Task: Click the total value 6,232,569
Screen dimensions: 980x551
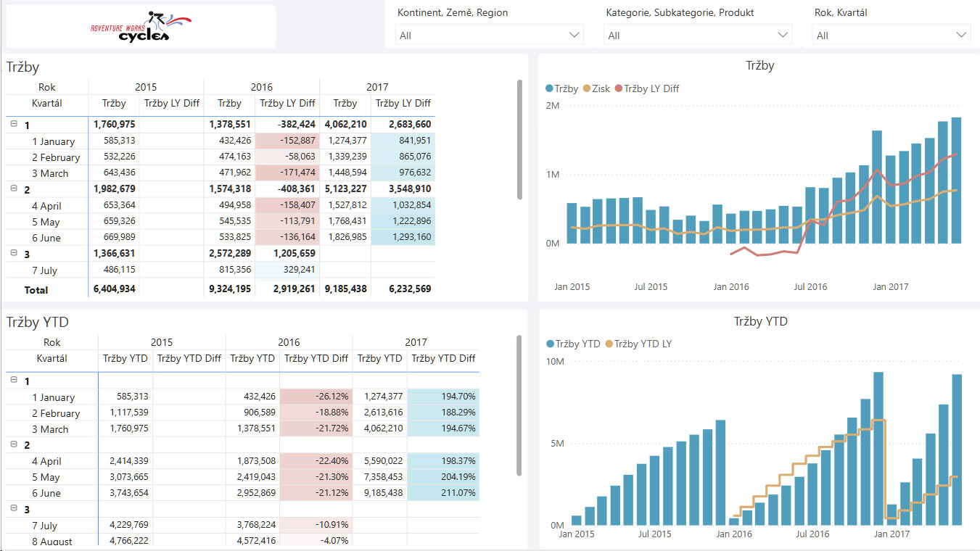Action: pyautogui.click(x=410, y=289)
